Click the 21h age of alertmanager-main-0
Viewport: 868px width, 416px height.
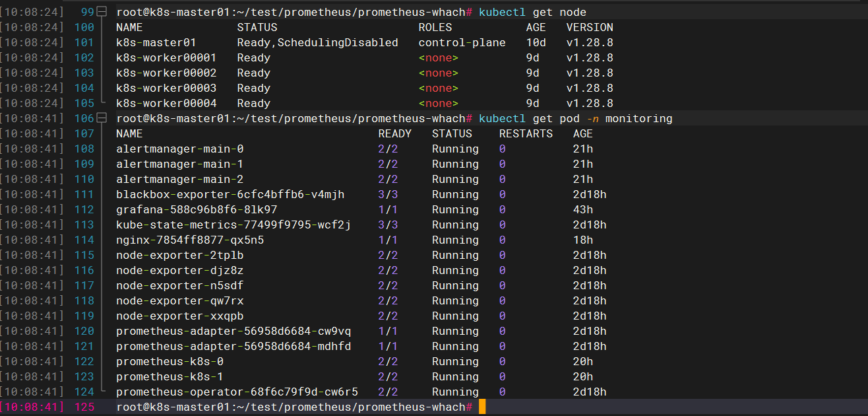(x=583, y=149)
